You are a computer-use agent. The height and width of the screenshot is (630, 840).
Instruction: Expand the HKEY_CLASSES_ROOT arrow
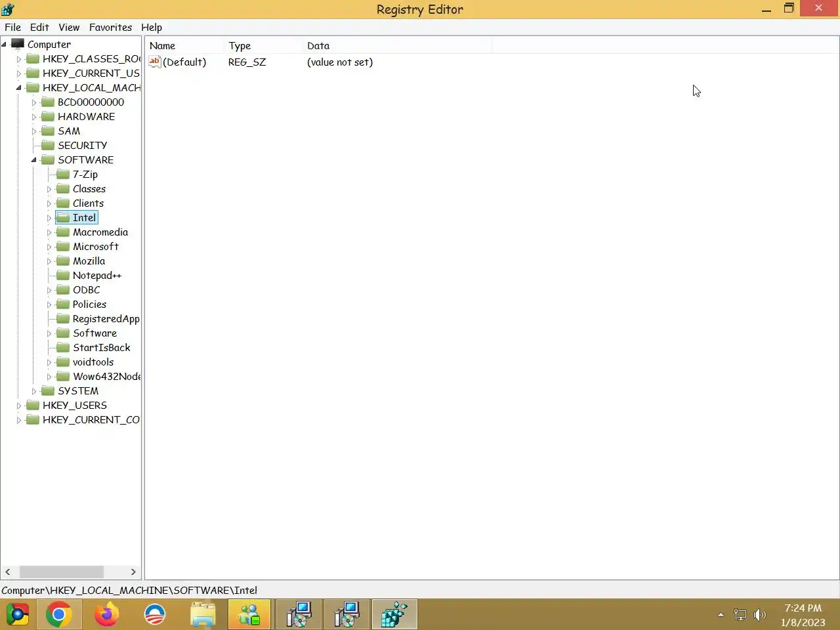pos(19,59)
